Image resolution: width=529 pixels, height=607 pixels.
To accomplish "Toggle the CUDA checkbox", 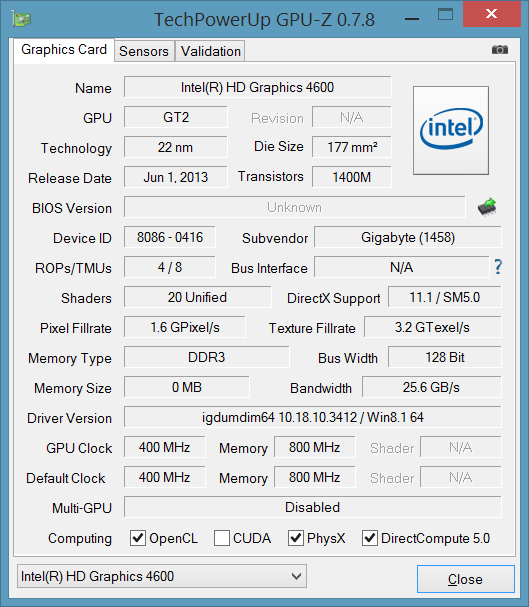I will (x=222, y=538).
